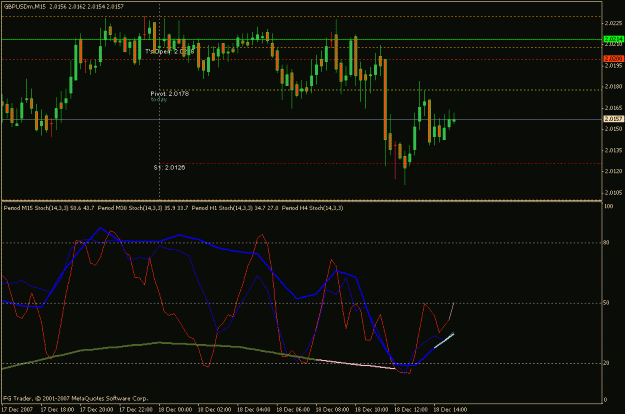Image resolution: width=625 pixels, height=414 pixels.
Task: Click the "Period M30 Stoch(14,3,3)" indicator label
Action: pyautogui.click(x=143, y=208)
